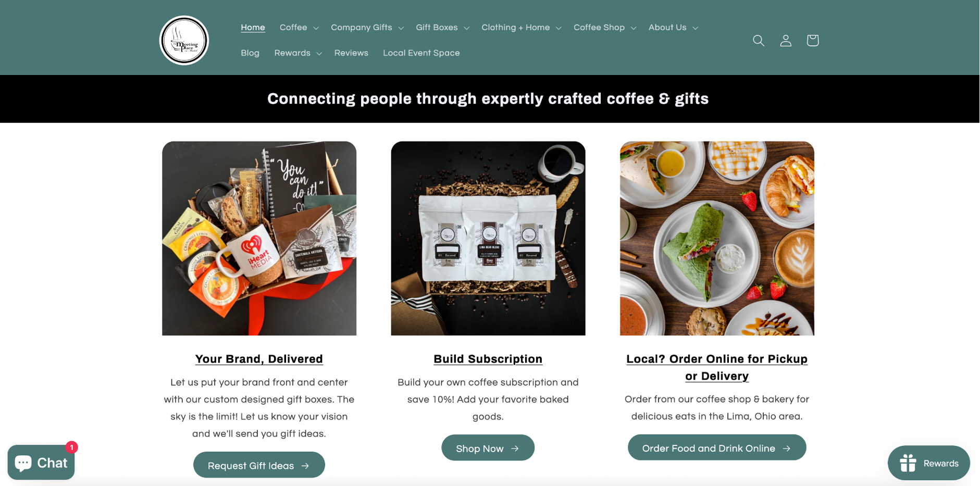
Task: Click the Meeting Place round logo
Action: pyautogui.click(x=184, y=40)
